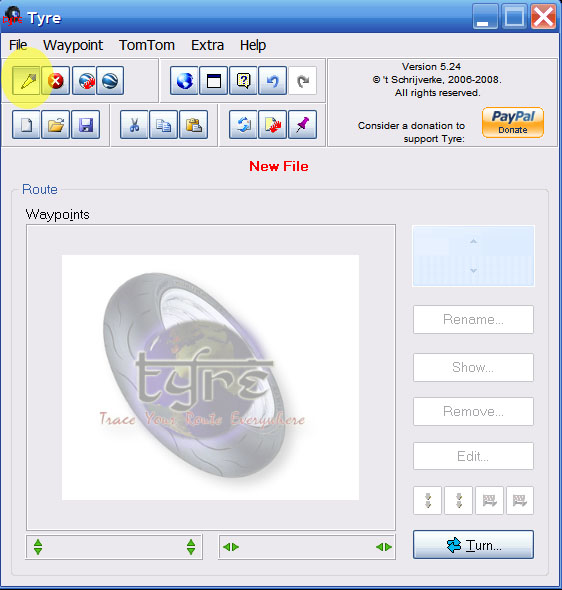Image resolution: width=562 pixels, height=590 pixels.
Task: Open the Extra menu
Action: click(207, 45)
